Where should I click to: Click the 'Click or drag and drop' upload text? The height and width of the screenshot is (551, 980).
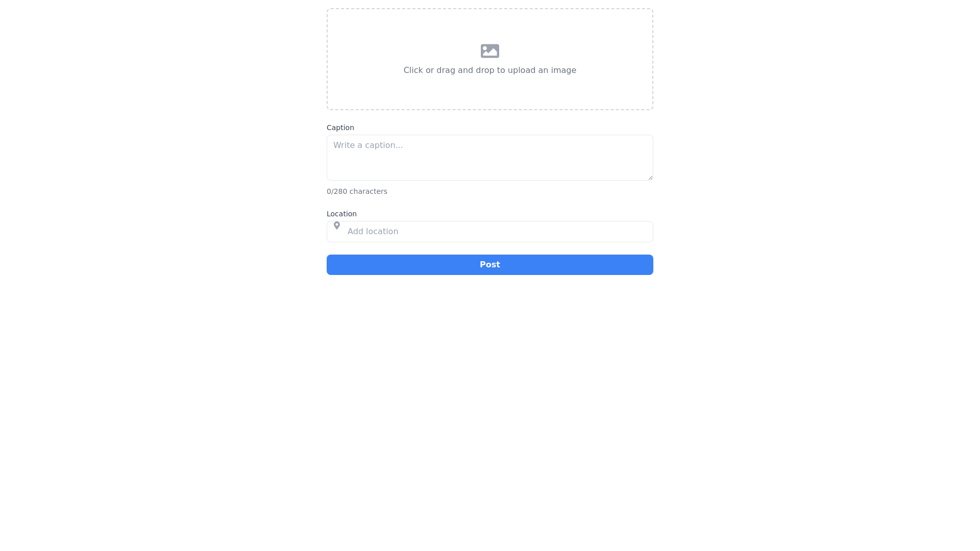pyautogui.click(x=489, y=70)
